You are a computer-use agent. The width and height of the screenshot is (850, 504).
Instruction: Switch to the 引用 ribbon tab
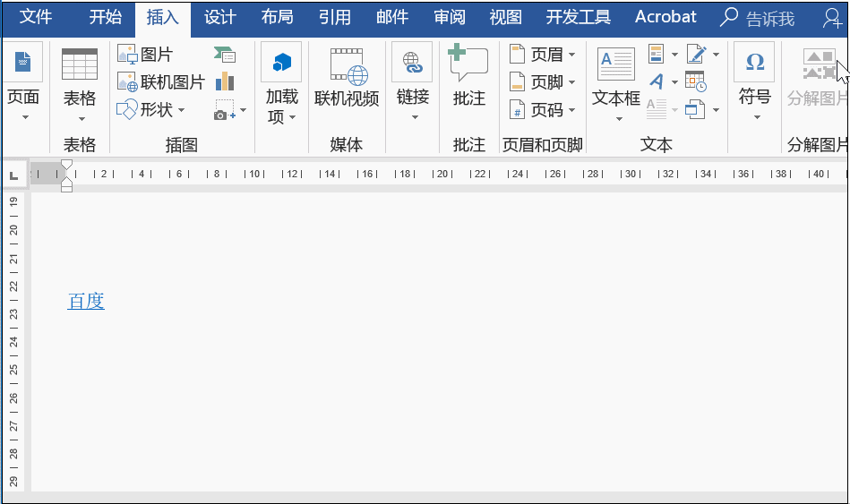[x=334, y=17]
